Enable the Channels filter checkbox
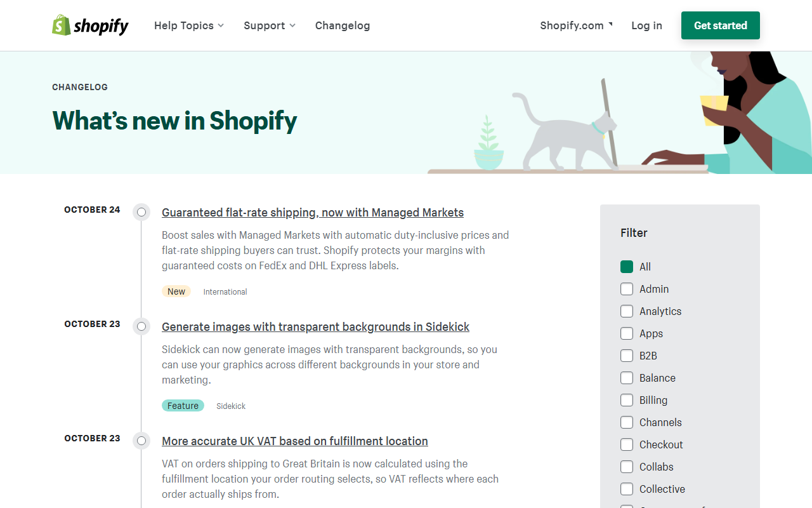 627,422
